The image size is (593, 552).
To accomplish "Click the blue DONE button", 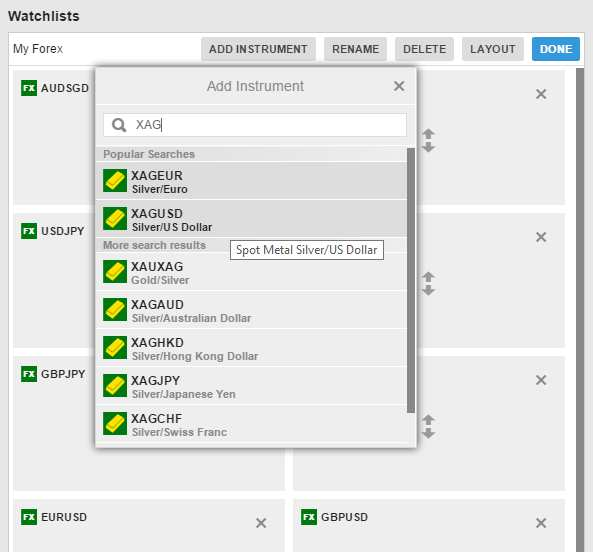I will (x=556, y=49).
